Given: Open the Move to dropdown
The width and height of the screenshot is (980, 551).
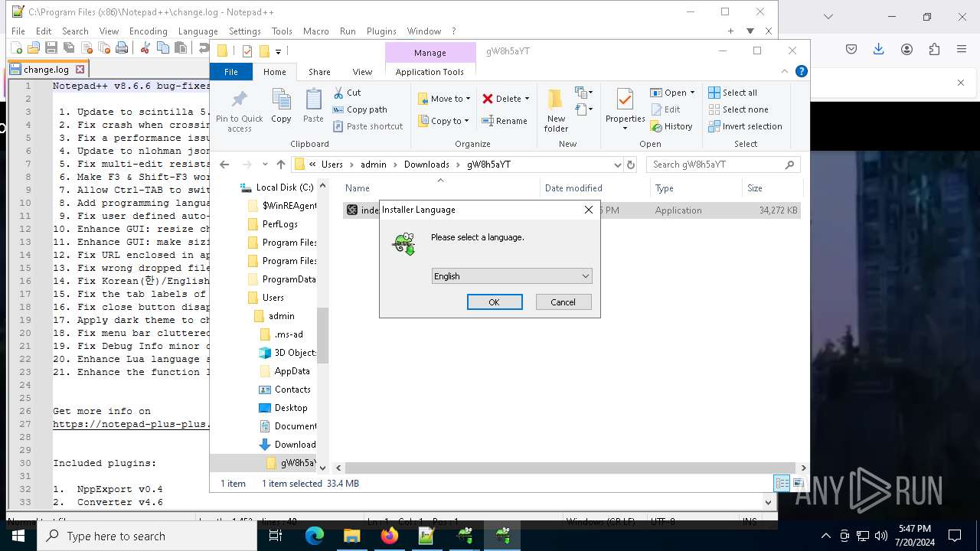Looking at the screenshot, I should coord(445,99).
